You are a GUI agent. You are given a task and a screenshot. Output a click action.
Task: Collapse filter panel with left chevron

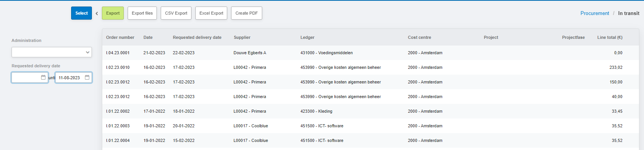click(x=97, y=13)
